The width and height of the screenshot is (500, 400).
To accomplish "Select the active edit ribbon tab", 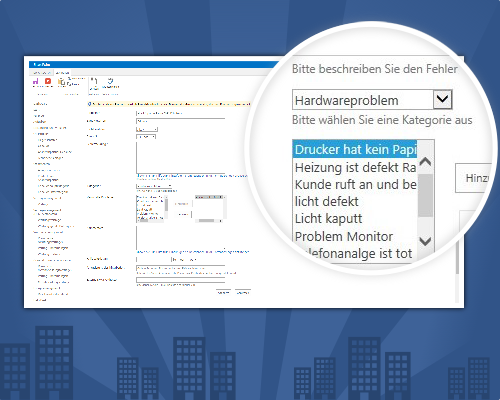I will (62, 72).
